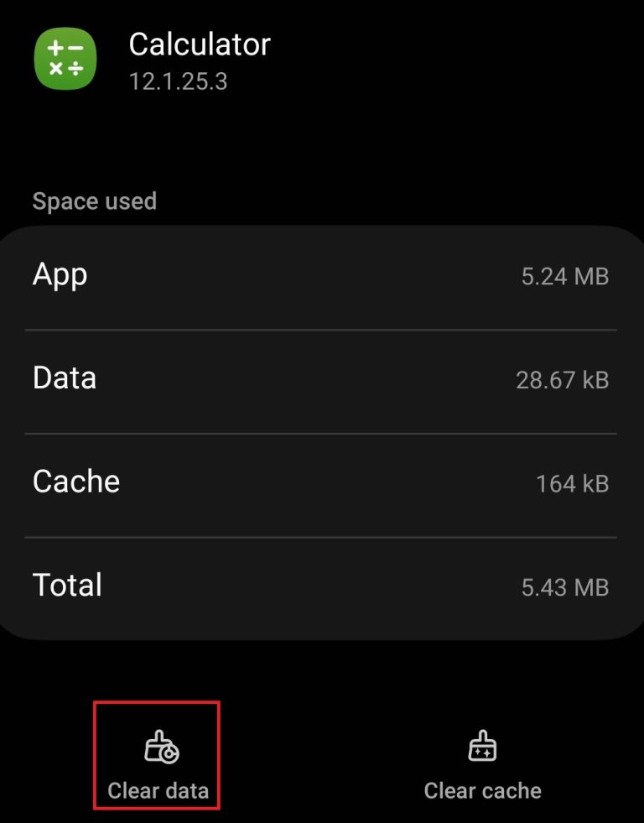Select the Data row showing 28.67 kB
Screen dimensions: 644x823
(x=322, y=379)
